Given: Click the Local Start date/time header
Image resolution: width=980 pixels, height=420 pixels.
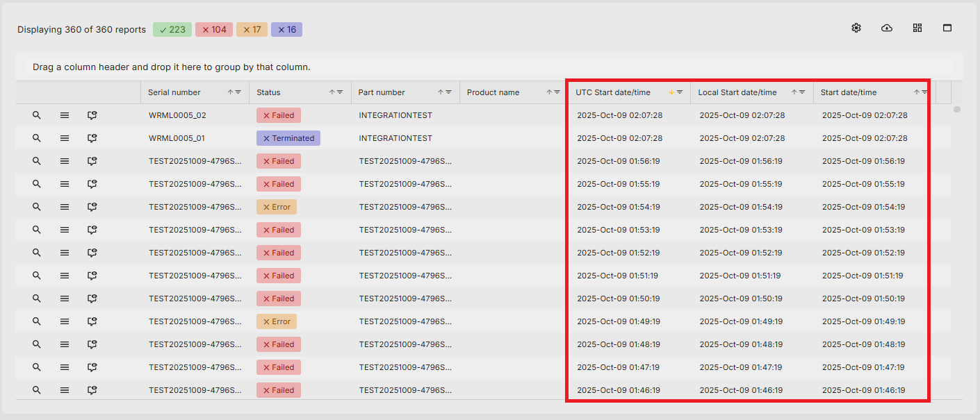Looking at the screenshot, I should click(737, 92).
